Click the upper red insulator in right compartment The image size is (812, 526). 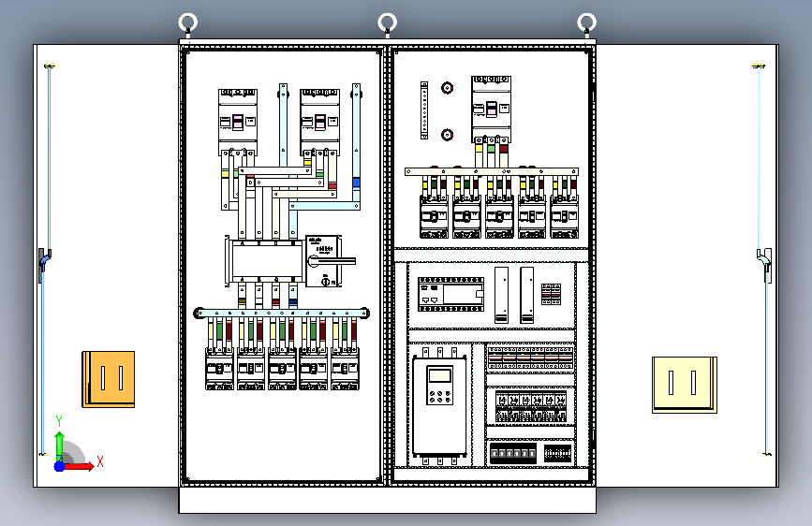point(448,87)
